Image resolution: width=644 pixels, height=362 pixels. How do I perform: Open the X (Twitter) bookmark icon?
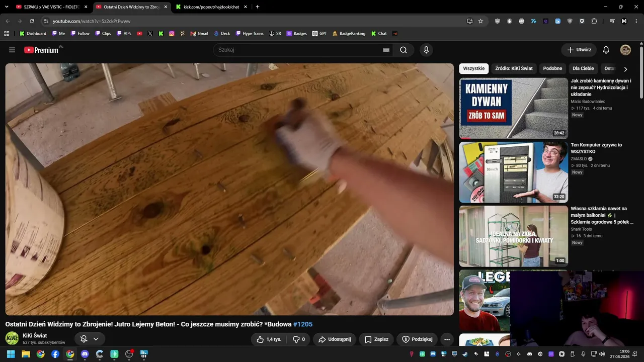coord(150,34)
